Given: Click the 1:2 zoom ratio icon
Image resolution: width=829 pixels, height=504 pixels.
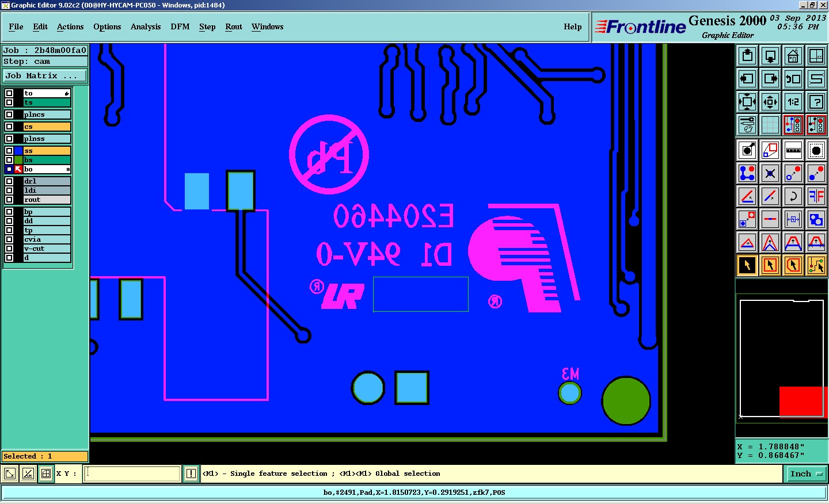Looking at the screenshot, I should 793,102.
